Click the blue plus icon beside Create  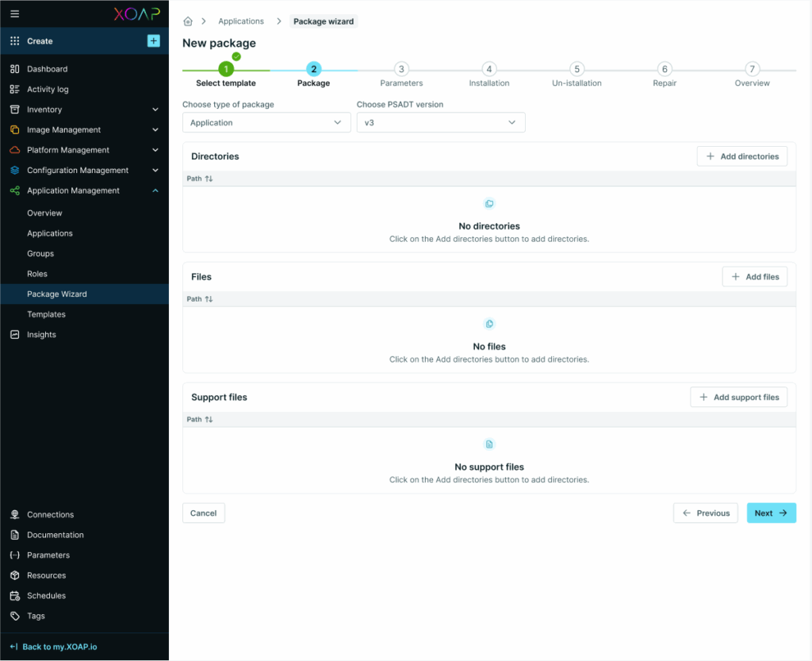154,41
